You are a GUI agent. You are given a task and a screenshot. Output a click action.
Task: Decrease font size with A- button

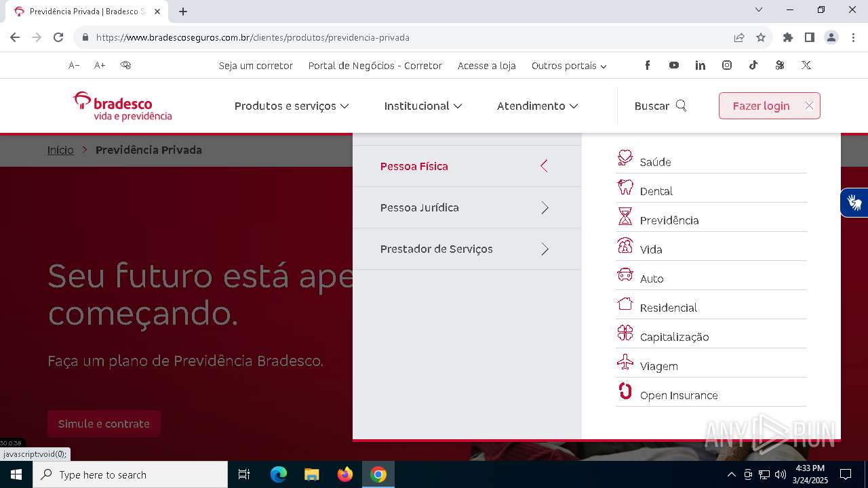[x=74, y=65]
